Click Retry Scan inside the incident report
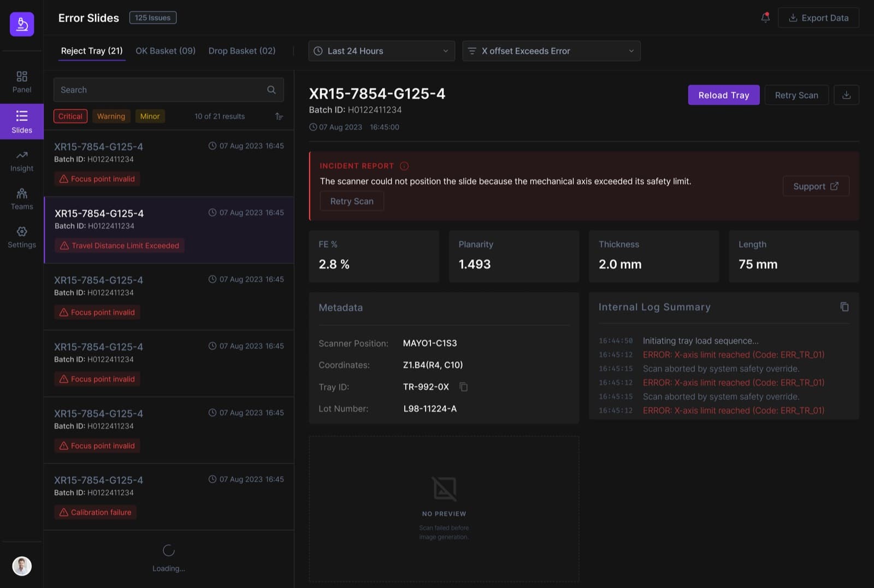Viewport: 874px width, 588px height. (x=352, y=201)
